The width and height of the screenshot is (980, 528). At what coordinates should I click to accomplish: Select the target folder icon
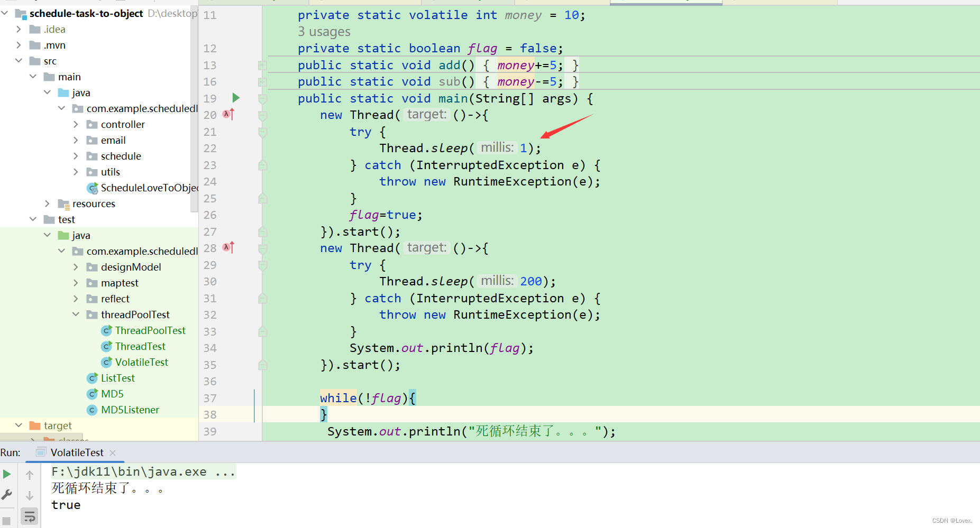pos(35,425)
